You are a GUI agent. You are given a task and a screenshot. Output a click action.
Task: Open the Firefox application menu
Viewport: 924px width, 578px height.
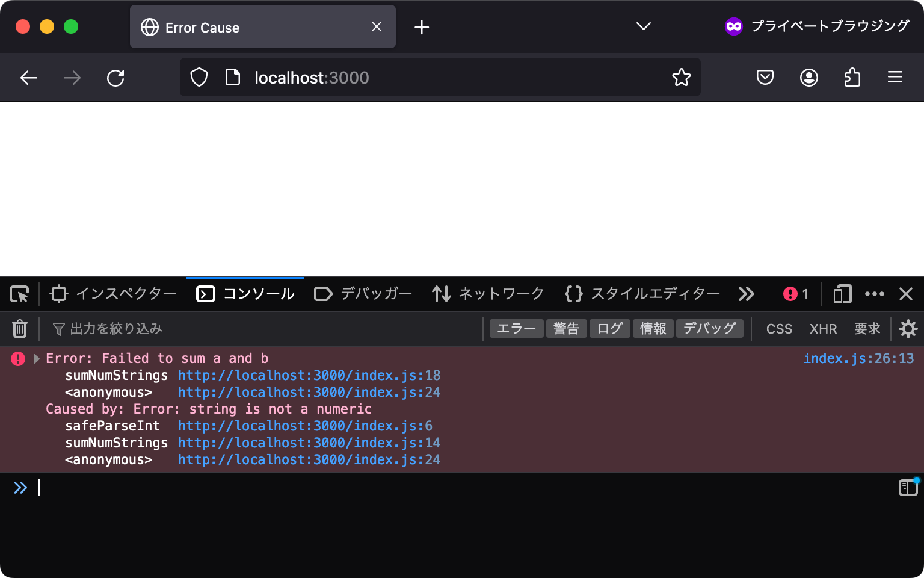click(x=895, y=77)
